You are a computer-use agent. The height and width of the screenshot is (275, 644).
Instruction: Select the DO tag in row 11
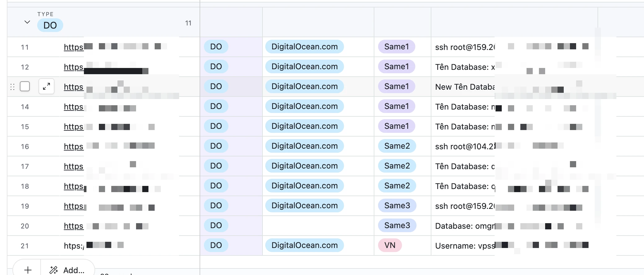tap(216, 47)
